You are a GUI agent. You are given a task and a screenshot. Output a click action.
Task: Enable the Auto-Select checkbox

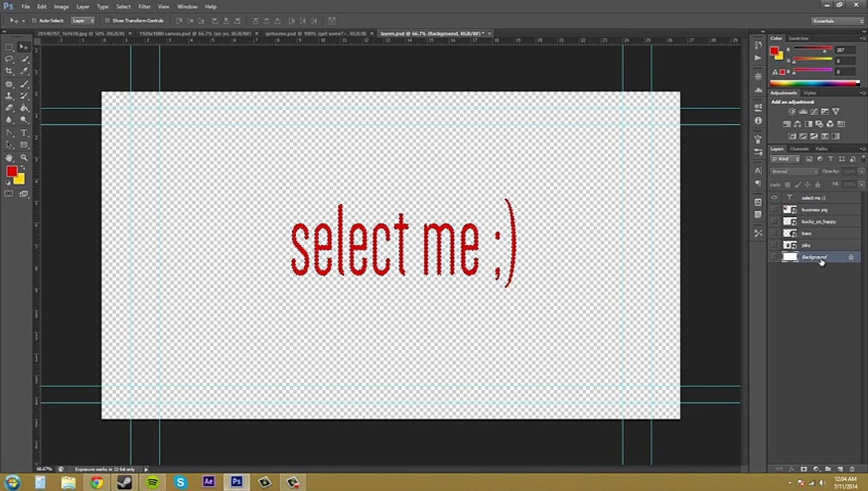34,20
